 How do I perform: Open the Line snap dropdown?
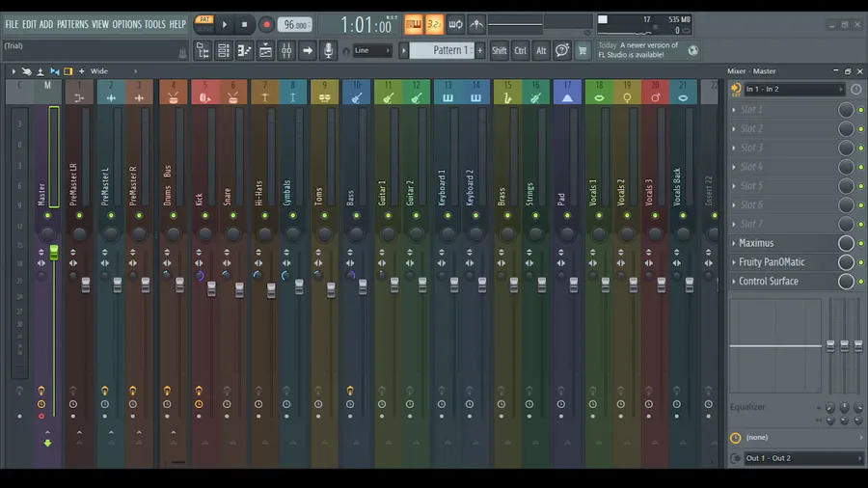point(372,50)
